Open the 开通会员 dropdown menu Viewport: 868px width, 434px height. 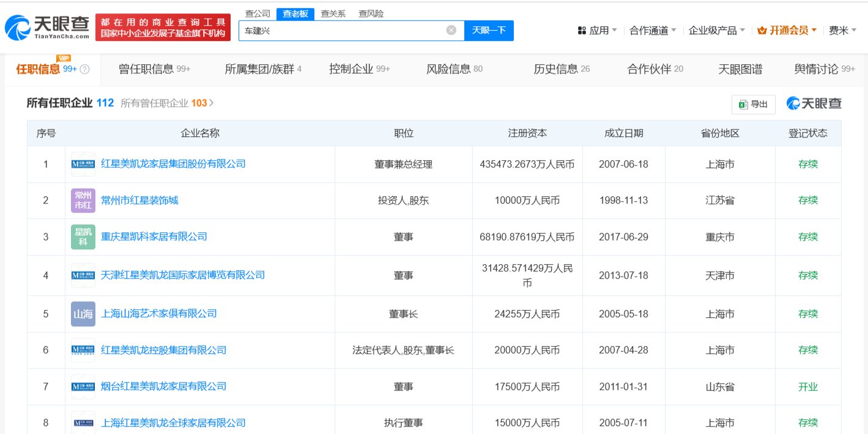coord(788,30)
